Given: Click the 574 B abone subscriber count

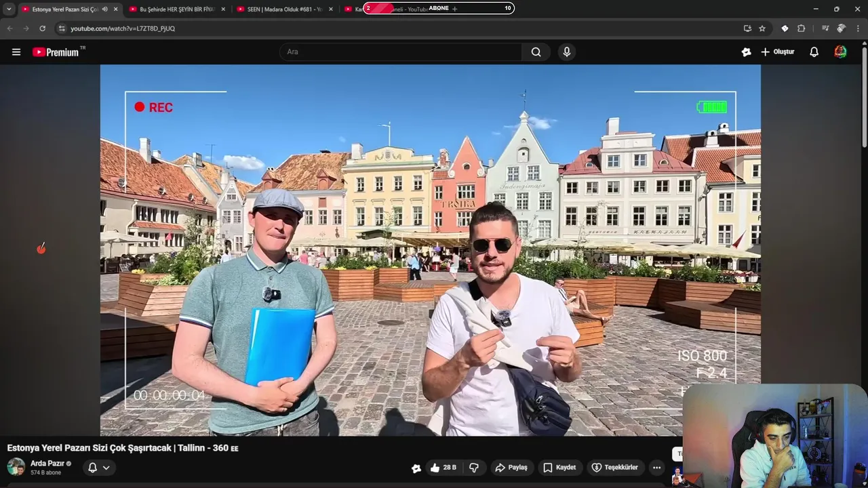Looking at the screenshot, I should [x=45, y=472].
